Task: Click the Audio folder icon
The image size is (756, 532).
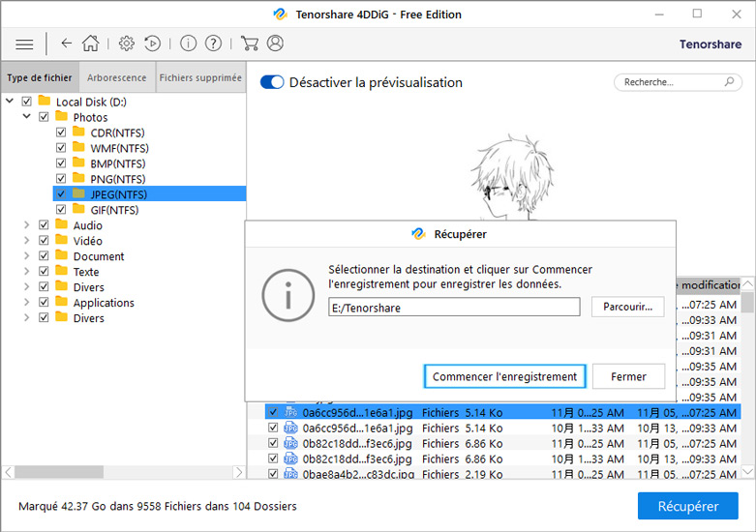Action: 61,224
